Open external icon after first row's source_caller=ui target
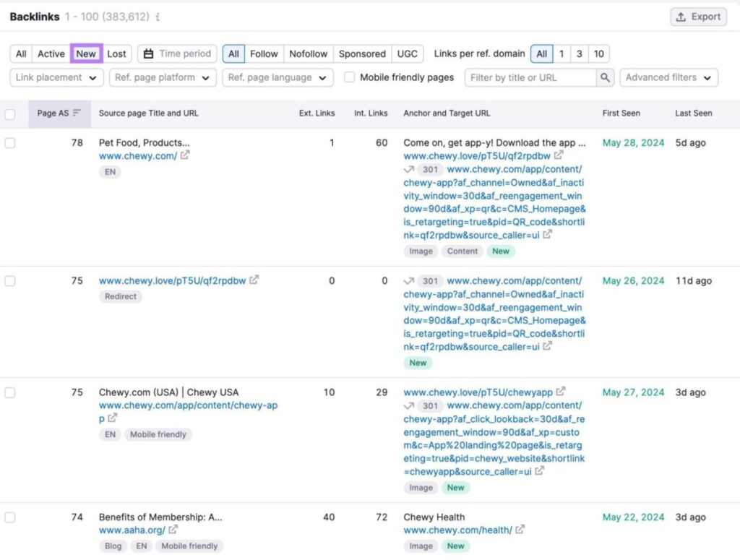Viewport: 740px width, 560px height. pos(547,234)
